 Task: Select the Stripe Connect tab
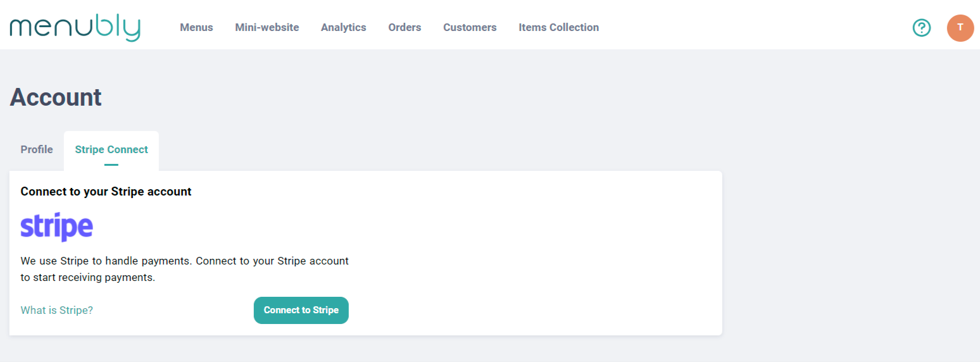[x=111, y=150]
